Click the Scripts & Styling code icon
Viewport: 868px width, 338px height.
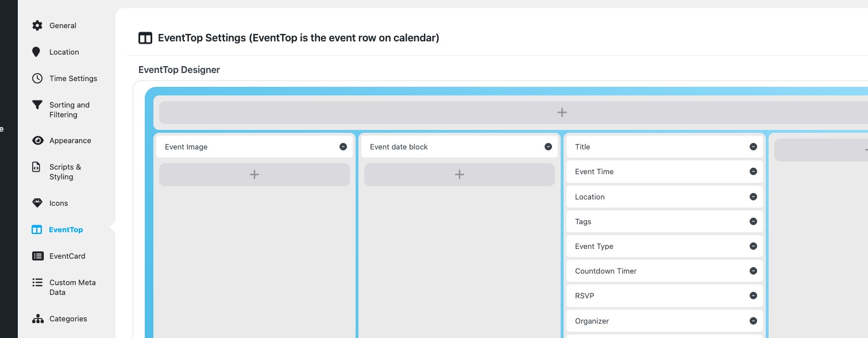(36, 167)
